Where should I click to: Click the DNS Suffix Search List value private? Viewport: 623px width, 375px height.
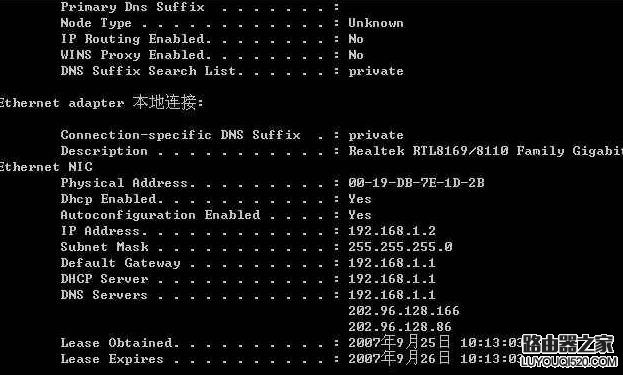pos(376,71)
